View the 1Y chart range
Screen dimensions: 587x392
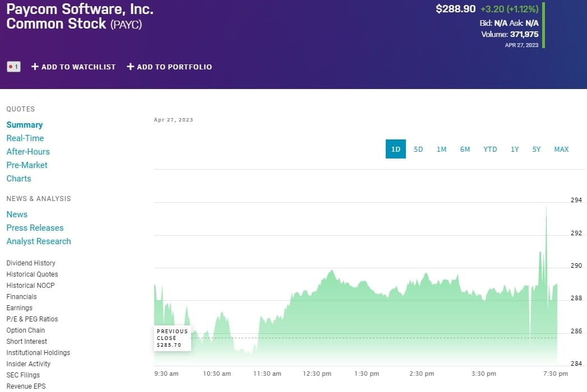point(515,149)
